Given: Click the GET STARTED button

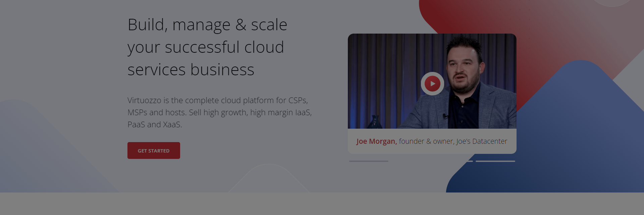Looking at the screenshot, I should coord(154,150).
